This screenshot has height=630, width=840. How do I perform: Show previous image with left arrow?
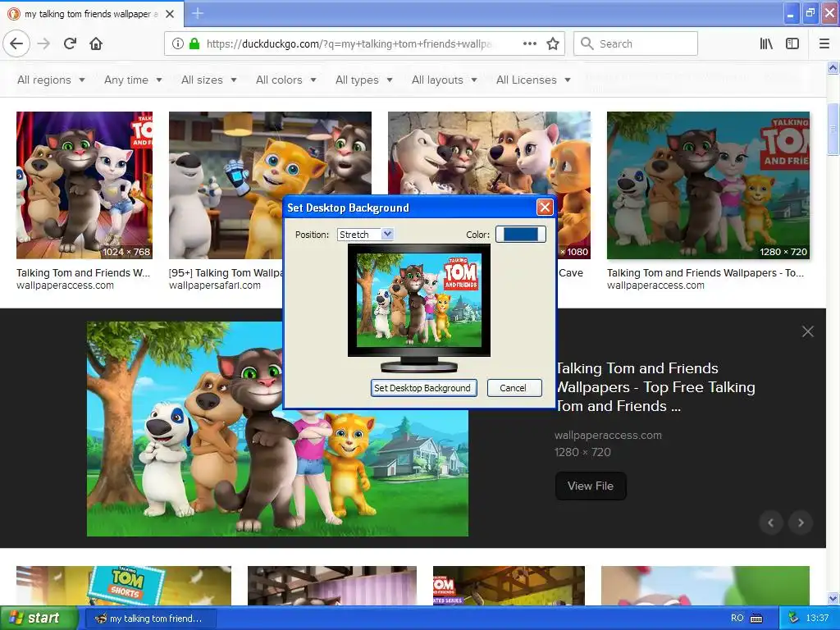click(771, 523)
